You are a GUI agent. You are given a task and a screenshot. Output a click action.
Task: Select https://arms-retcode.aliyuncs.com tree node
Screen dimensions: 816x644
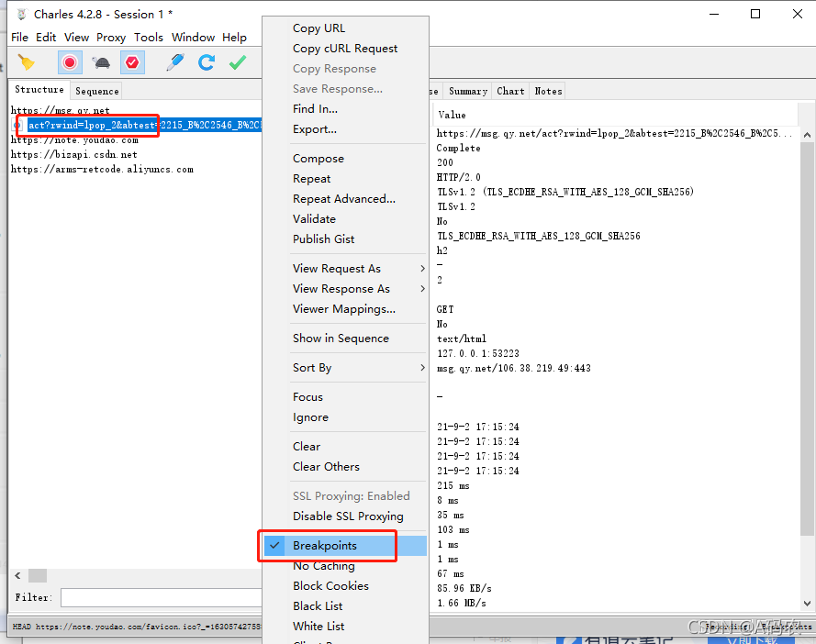pyautogui.click(x=102, y=169)
